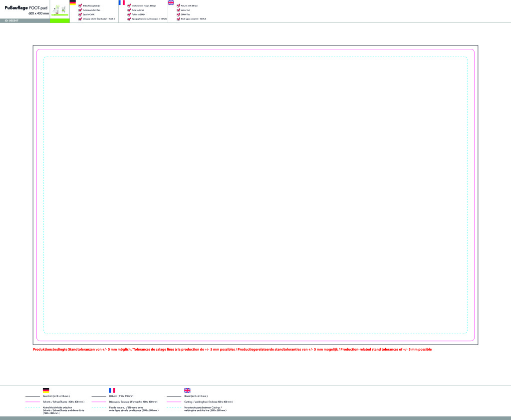511x420 pixels.
Task: Click the 'Fußauflage FOOT-pad' title
Action: point(26,8)
